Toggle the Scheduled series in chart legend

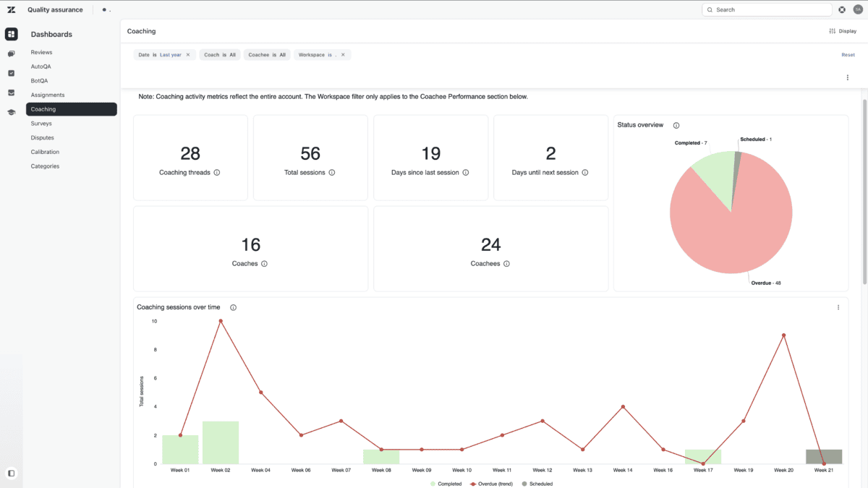click(x=537, y=484)
